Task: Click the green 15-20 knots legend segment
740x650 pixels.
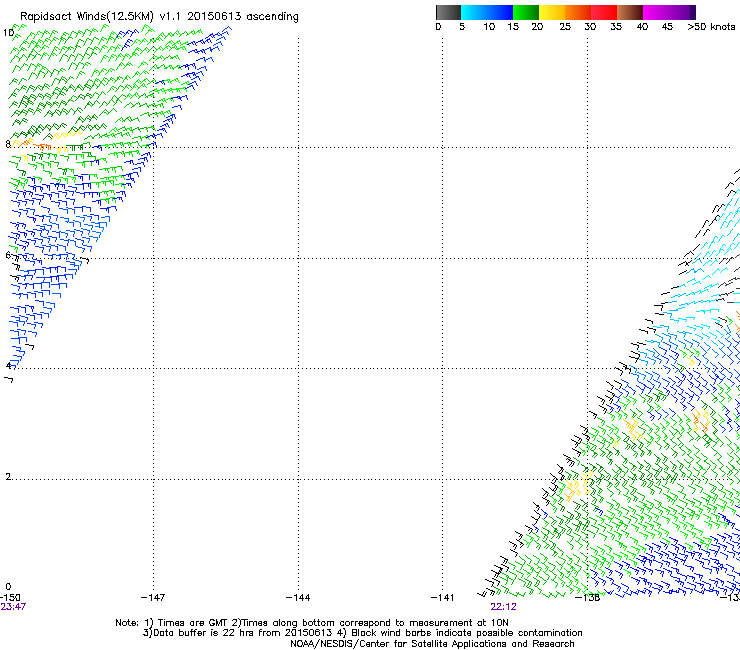Action: (526, 12)
